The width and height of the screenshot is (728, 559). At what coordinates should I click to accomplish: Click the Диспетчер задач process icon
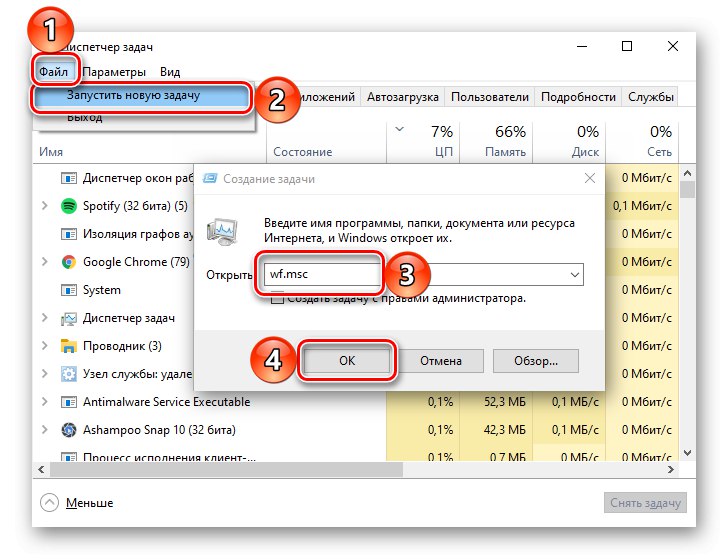click(69, 318)
